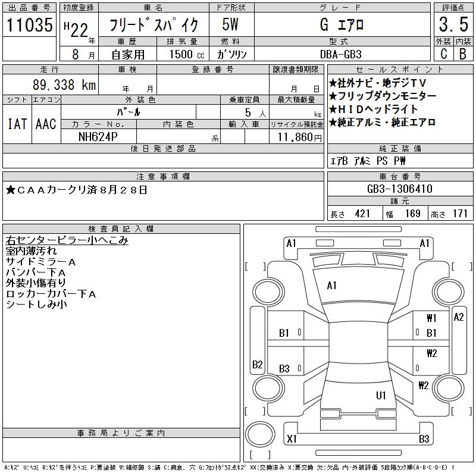Click the 注意事項欄 section header
The width and height of the screenshot is (476, 476).
tap(162, 177)
